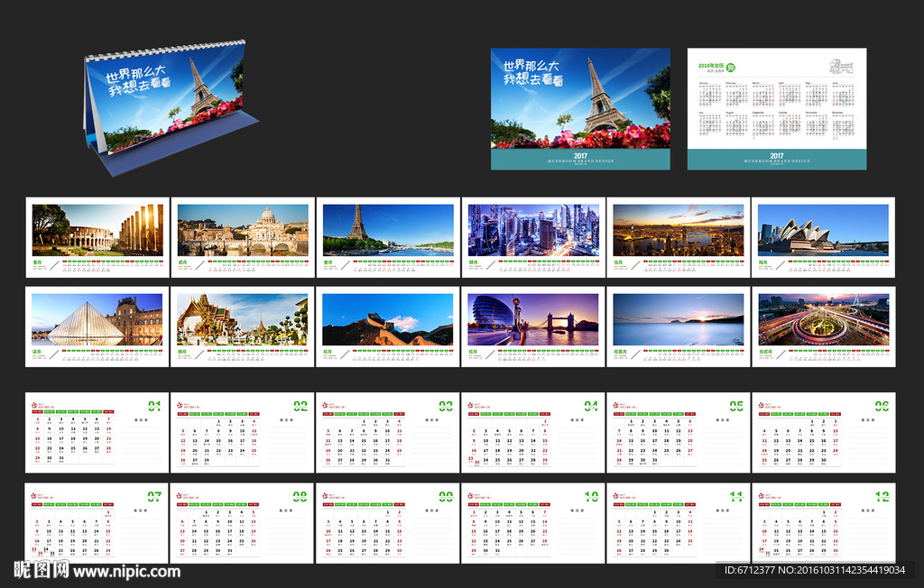
Task: Select the calm blue seascape photo page
Action: 679,327
